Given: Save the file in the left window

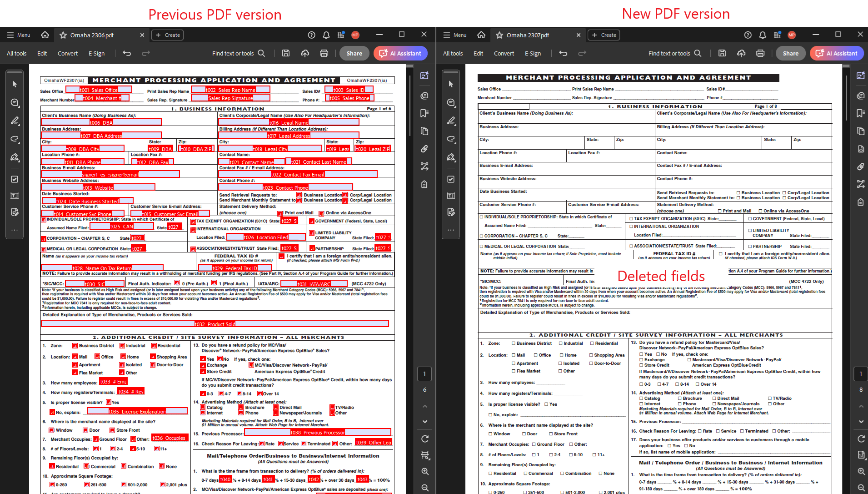Looking at the screenshot, I should pyautogui.click(x=286, y=53).
